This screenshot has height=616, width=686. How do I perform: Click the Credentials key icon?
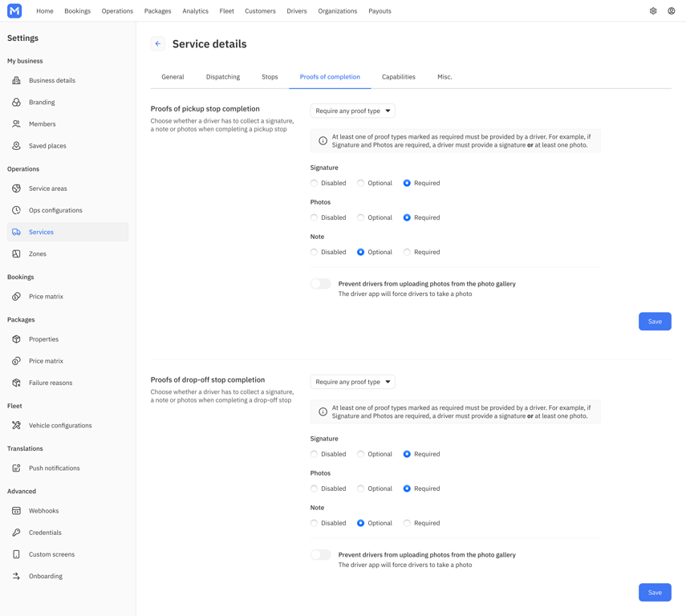click(16, 533)
